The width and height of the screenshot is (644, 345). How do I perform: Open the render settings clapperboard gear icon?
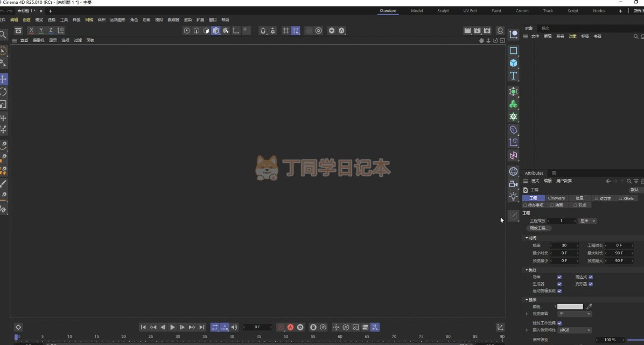487,30
